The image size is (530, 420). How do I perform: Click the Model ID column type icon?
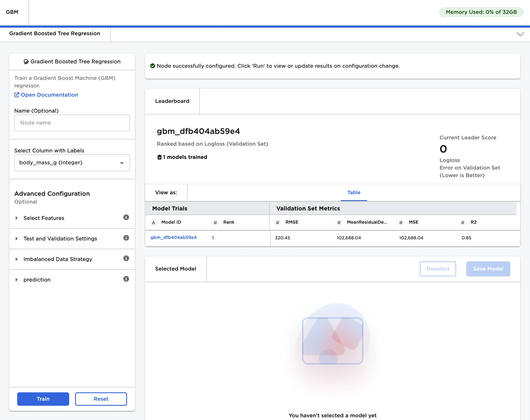pyautogui.click(x=153, y=223)
